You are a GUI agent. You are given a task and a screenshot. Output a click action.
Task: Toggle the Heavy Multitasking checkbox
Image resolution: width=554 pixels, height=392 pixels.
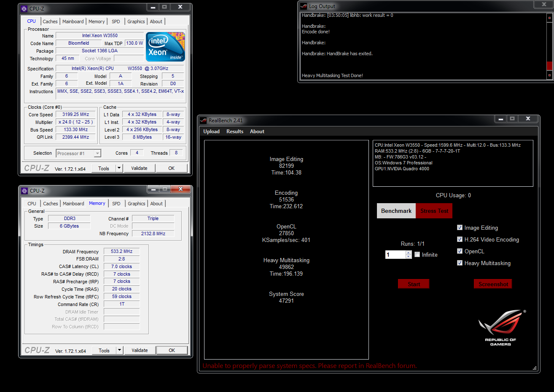(x=460, y=263)
